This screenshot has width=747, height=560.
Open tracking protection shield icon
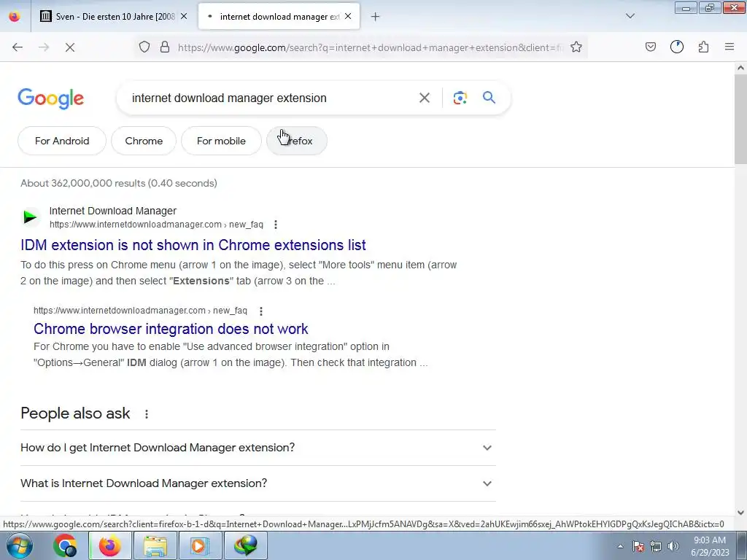click(144, 47)
